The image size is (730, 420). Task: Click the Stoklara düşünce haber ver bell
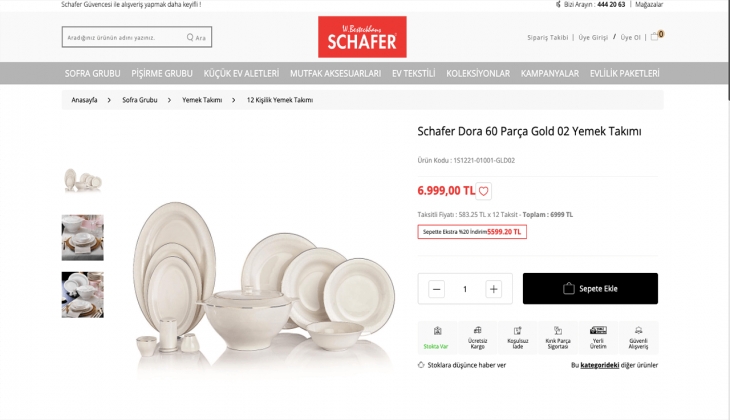click(421, 365)
